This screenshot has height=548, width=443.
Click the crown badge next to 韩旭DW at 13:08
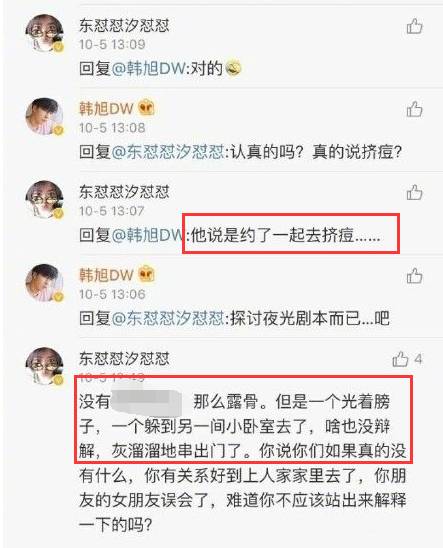pos(146,108)
